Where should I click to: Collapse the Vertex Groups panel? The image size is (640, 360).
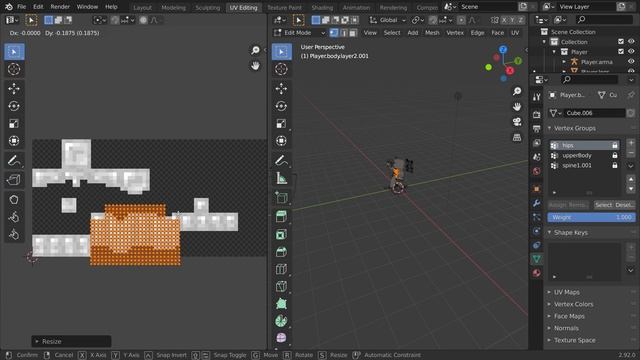(x=549, y=128)
